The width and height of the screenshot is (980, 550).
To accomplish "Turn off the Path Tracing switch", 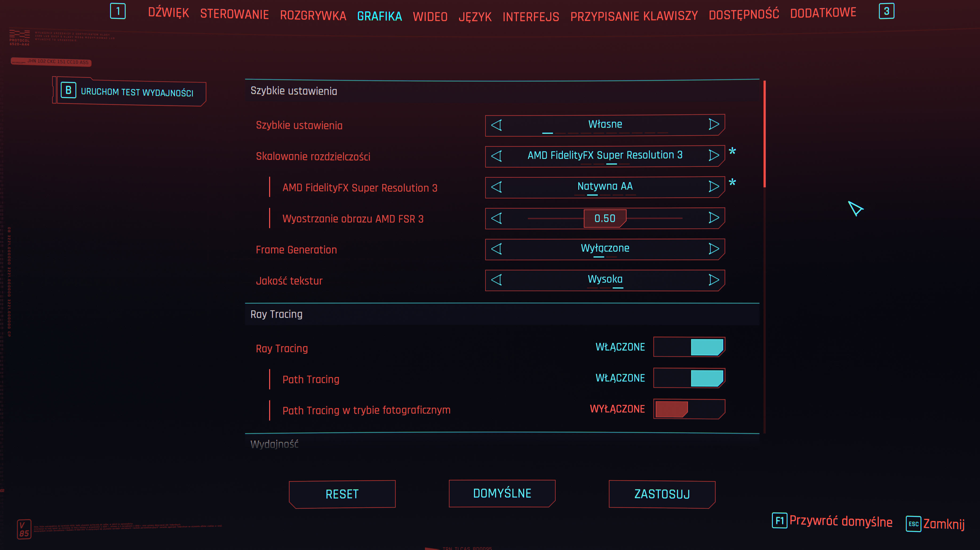I will (x=689, y=378).
